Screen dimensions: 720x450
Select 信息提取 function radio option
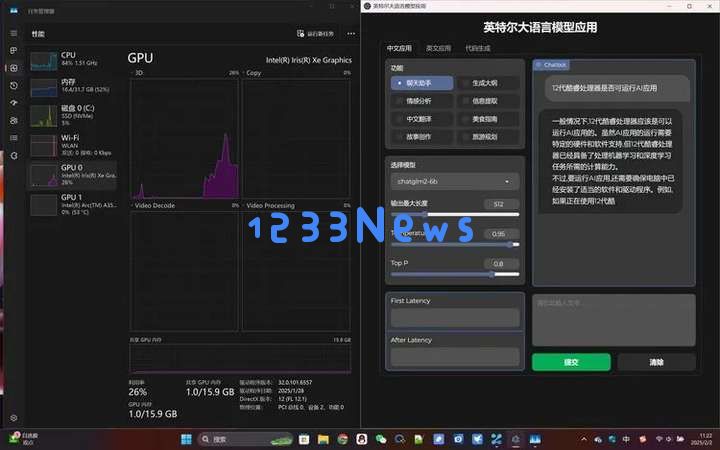coord(489,101)
